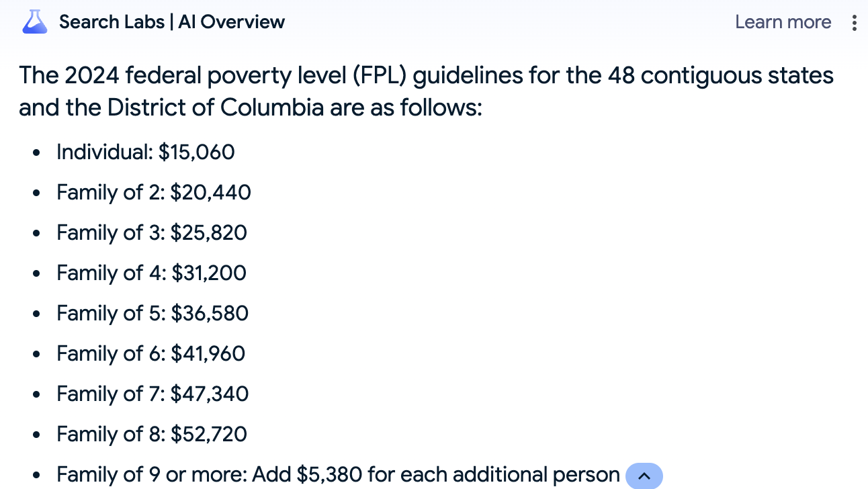This screenshot has width=868, height=489.
Task: Click the Search Labs header text
Action: [112, 22]
